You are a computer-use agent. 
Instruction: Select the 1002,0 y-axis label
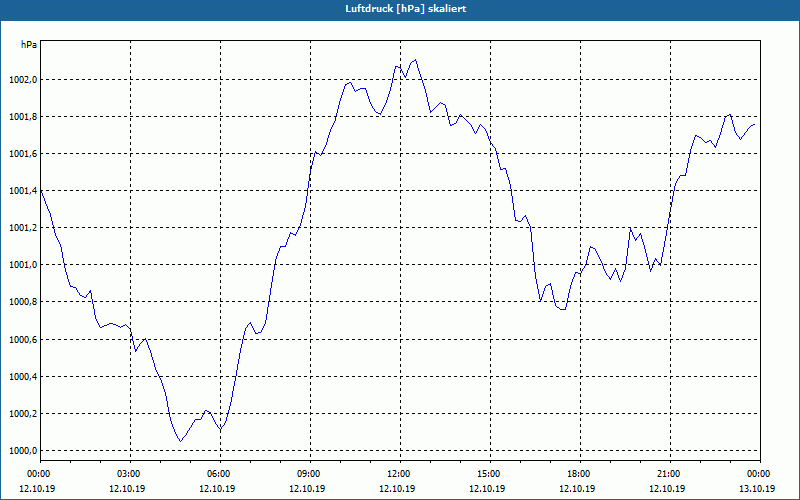[23, 80]
